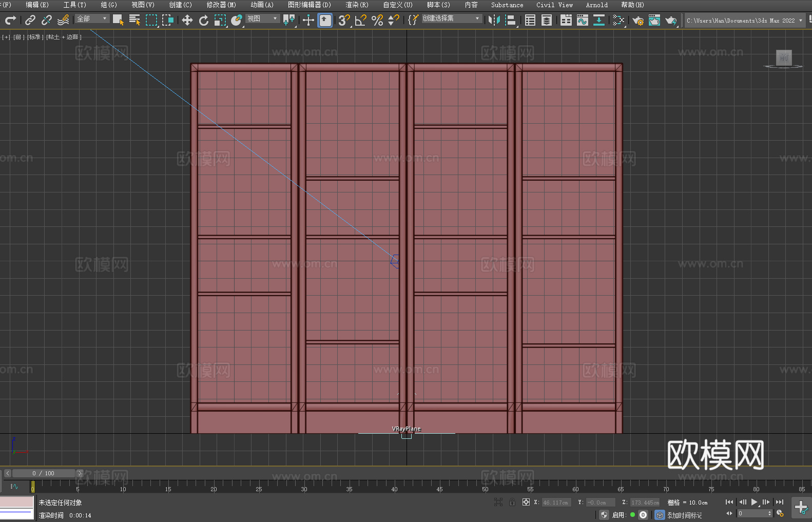Click the Use Pivot Point Center icon
Image resolution: width=812 pixels, height=522 pixels.
coord(289,20)
